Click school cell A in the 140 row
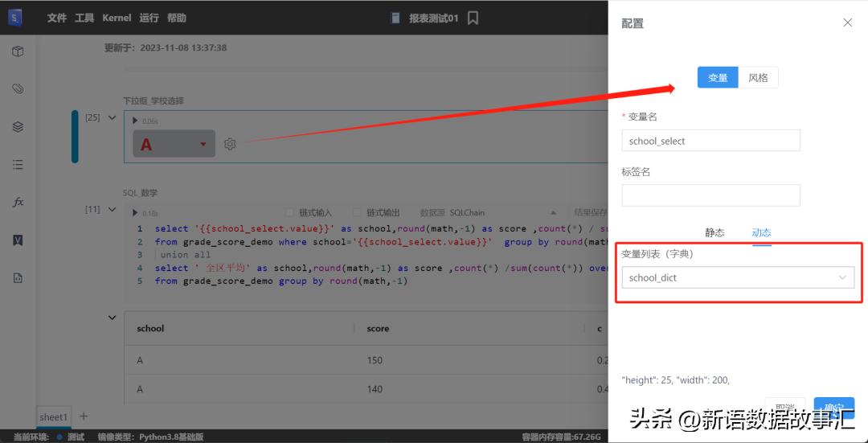 click(x=140, y=389)
